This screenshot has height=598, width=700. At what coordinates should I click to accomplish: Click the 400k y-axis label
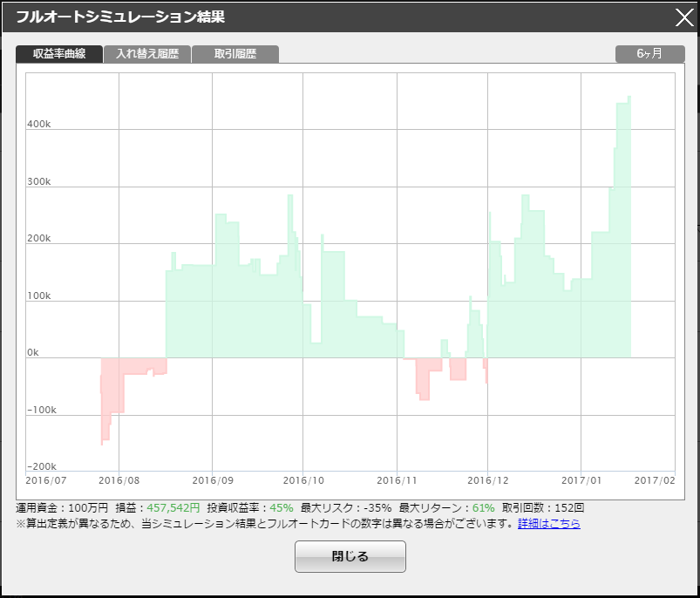[39, 125]
